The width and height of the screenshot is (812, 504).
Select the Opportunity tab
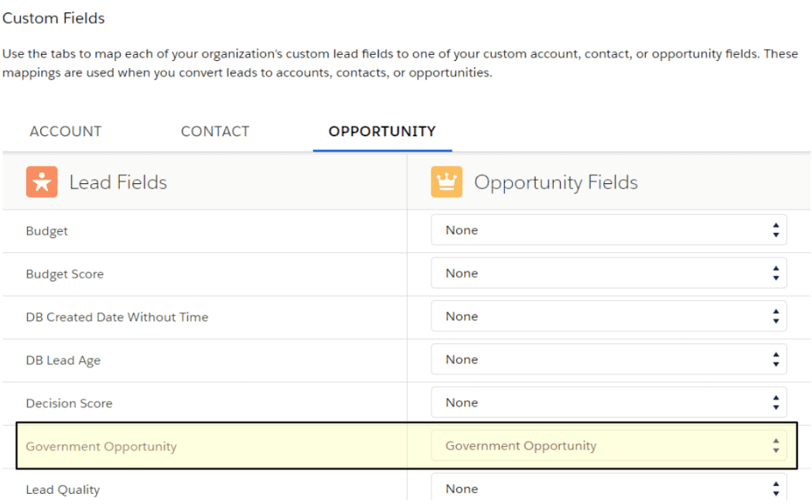click(382, 131)
